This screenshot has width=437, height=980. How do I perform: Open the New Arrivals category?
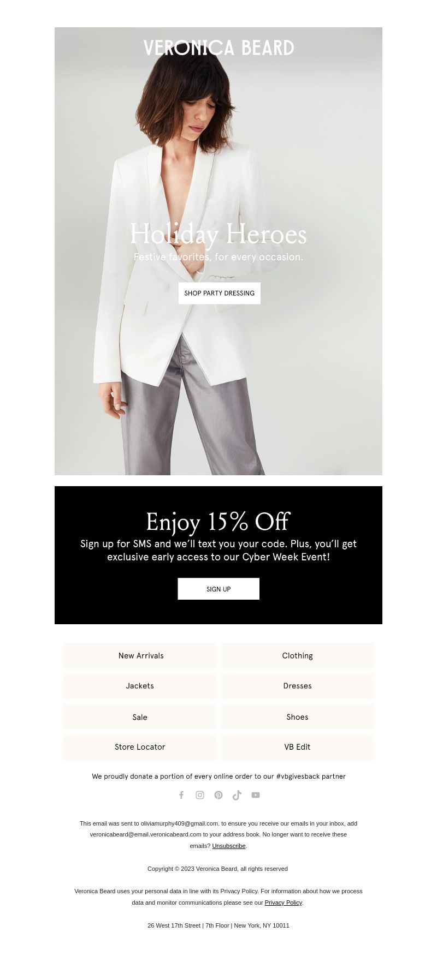point(140,656)
